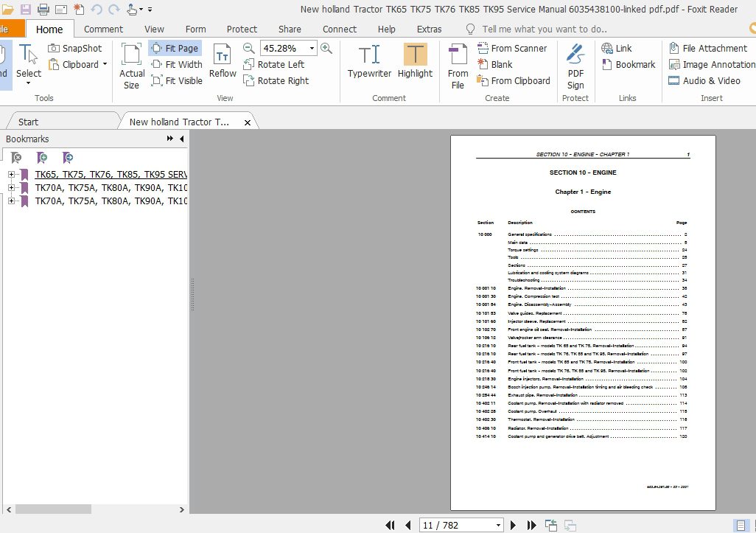This screenshot has height=533, width=756.
Task: Open the View ribbon tab
Action: click(154, 29)
